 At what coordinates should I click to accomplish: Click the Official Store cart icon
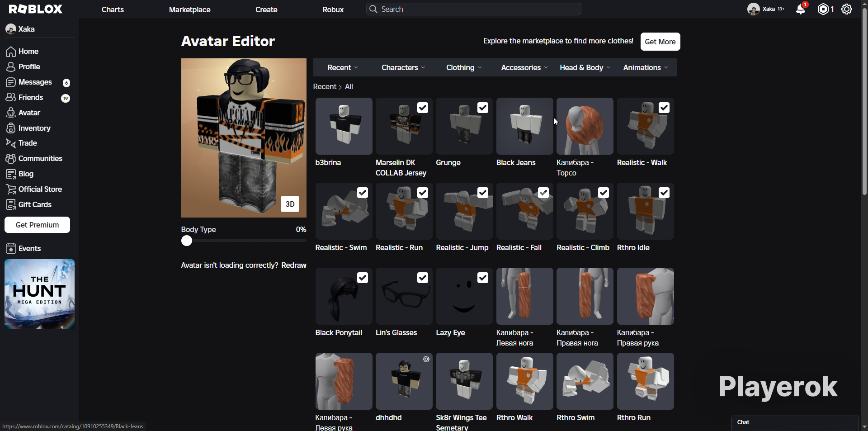(11, 189)
